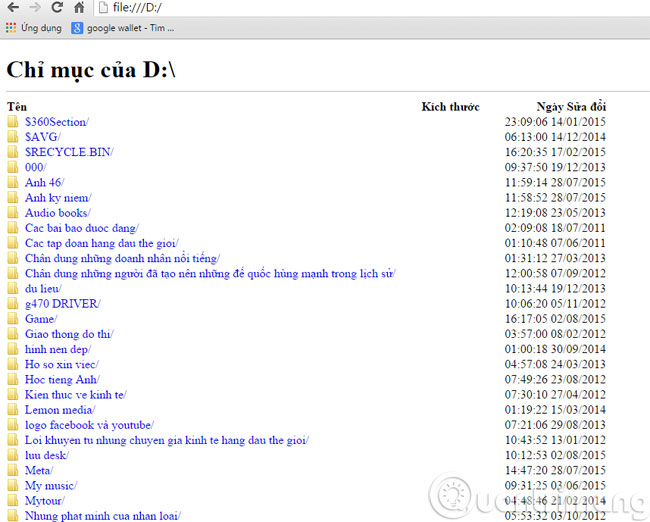Open the Mytour/ folder link
The height and width of the screenshot is (522, 650).
45,501
